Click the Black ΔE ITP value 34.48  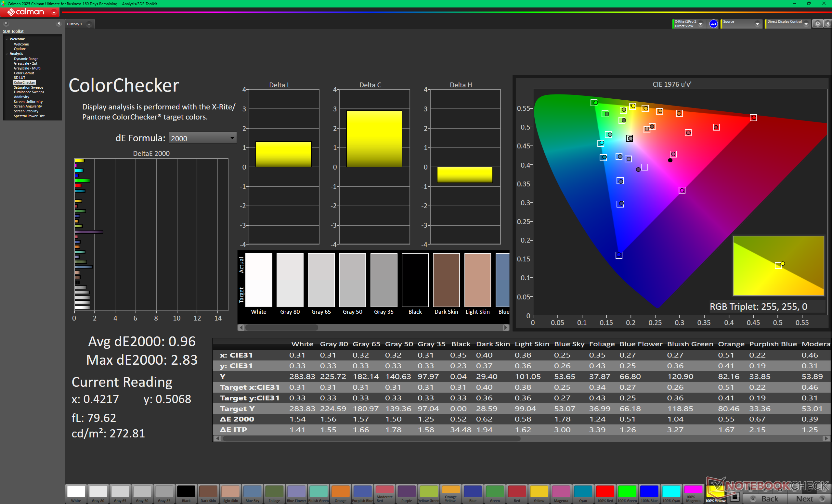pyautogui.click(x=461, y=430)
